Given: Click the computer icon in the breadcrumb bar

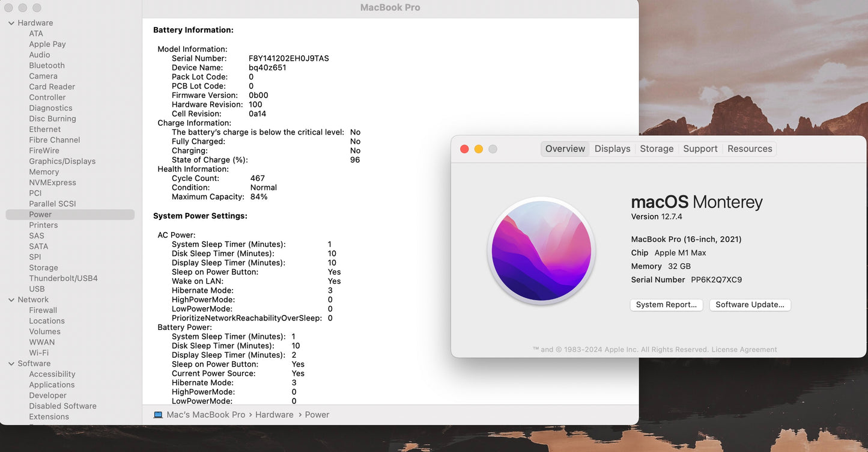Looking at the screenshot, I should tap(157, 415).
